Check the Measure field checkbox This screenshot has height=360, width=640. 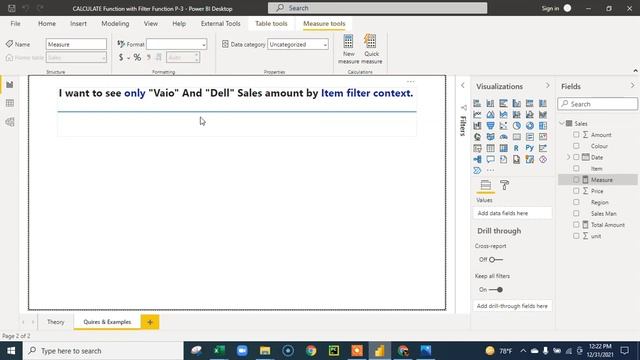pos(576,180)
